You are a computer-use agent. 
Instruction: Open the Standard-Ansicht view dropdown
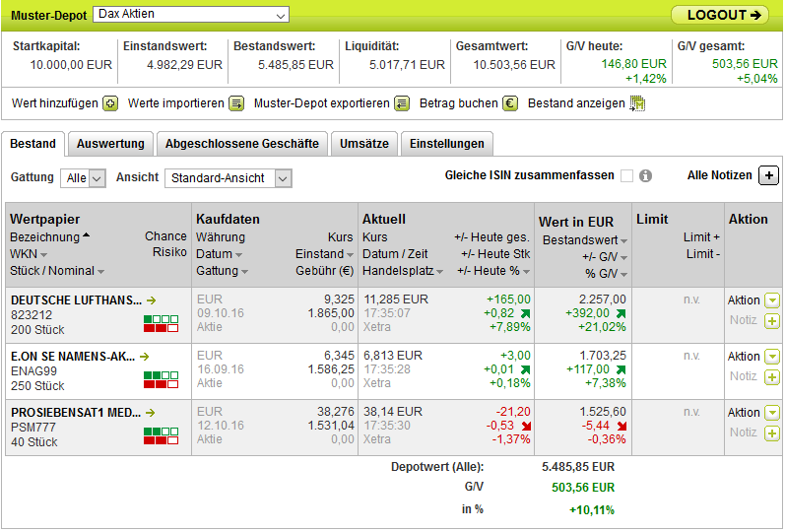(229, 178)
